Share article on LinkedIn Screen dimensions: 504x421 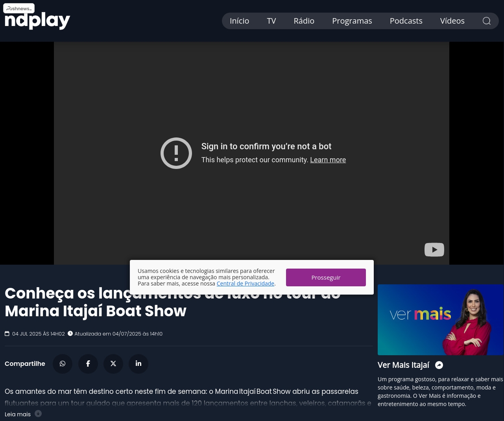click(138, 364)
